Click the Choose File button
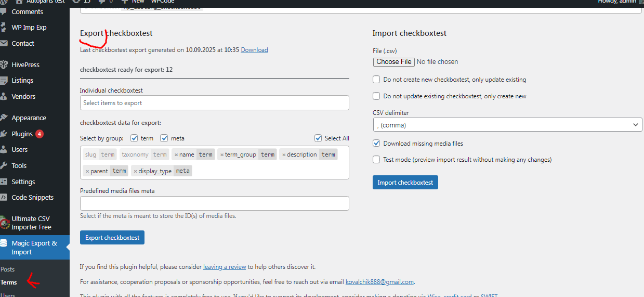The image size is (644, 297). (x=393, y=62)
